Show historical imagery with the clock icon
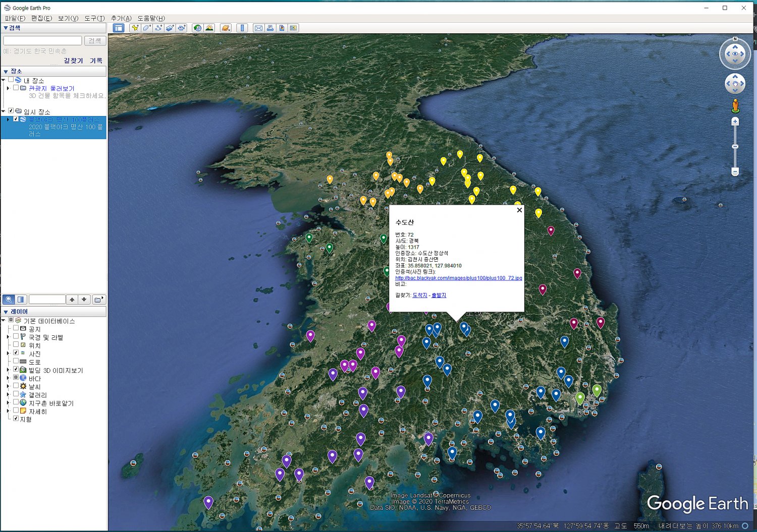 click(x=197, y=28)
